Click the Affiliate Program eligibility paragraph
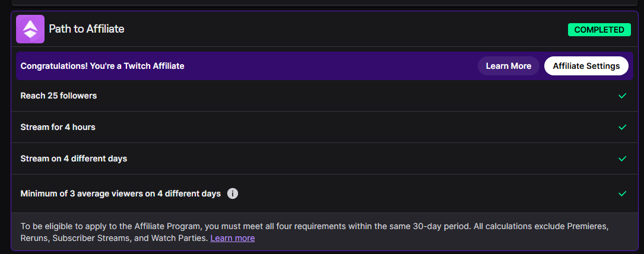This screenshot has height=254, width=644. tap(315, 232)
